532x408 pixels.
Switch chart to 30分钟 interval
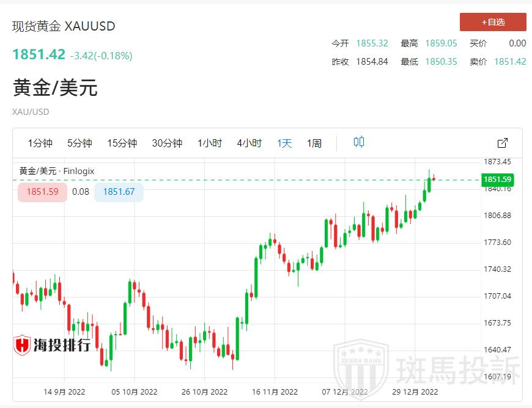pyautogui.click(x=167, y=143)
